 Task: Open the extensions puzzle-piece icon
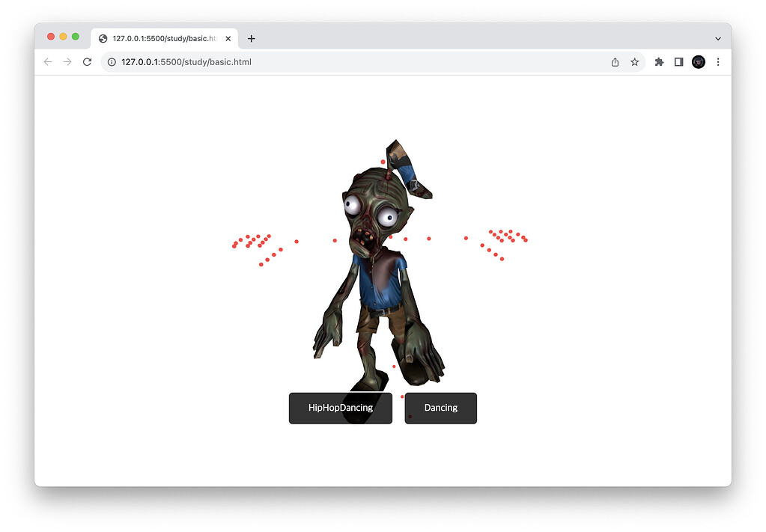pos(659,62)
